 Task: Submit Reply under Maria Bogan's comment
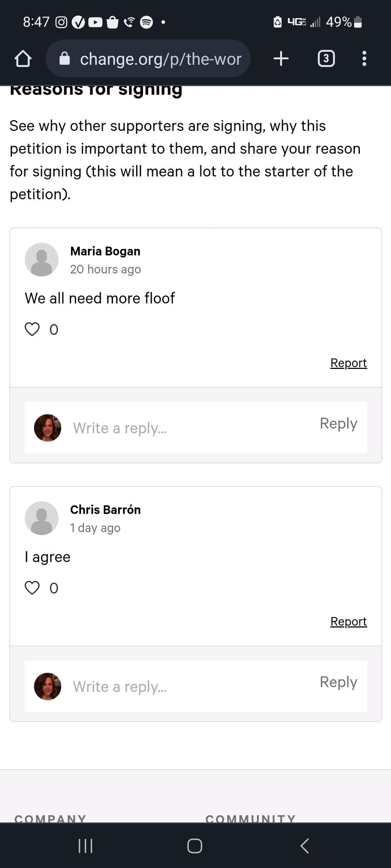pos(338,424)
